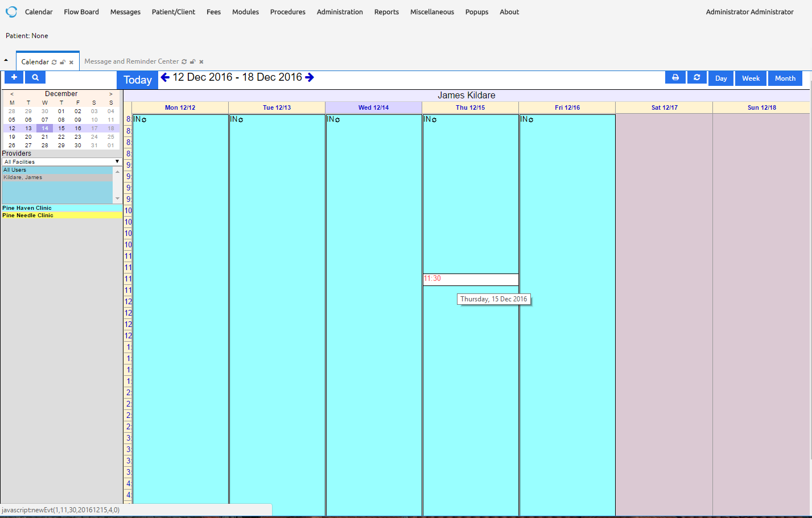Reload the Calendar tab via its refresh icon
The width and height of the screenshot is (812, 518).
54,62
